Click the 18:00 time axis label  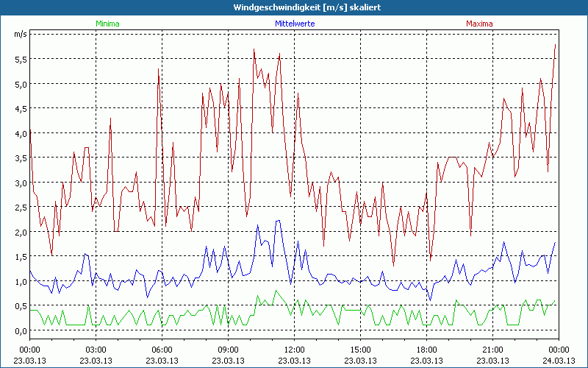(x=426, y=349)
